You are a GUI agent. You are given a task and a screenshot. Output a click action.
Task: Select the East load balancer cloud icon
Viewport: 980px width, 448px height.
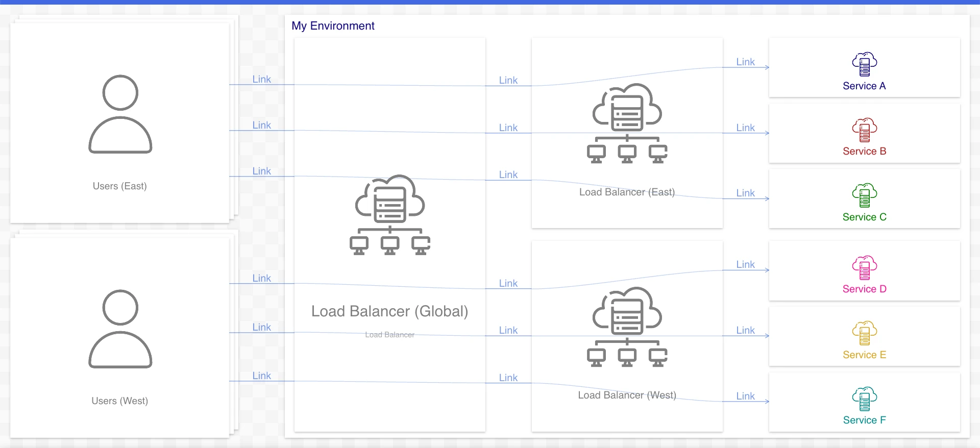pos(627,123)
